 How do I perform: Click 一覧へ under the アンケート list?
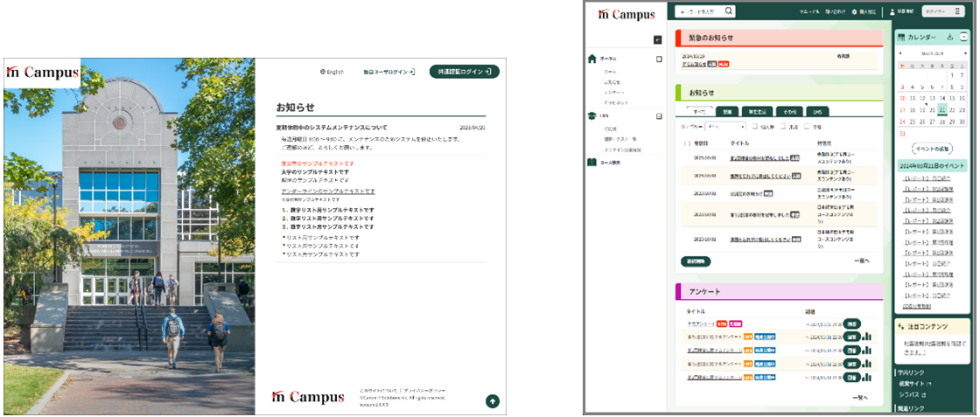tap(861, 398)
